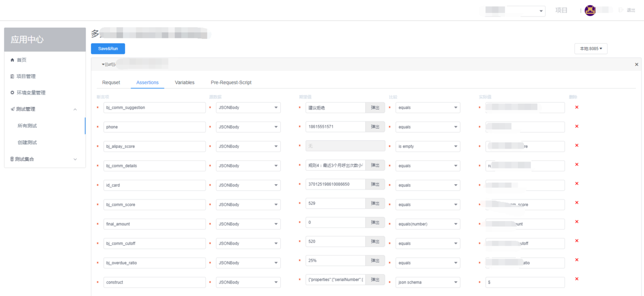Open equals comparison dropdown for bj_comm_suggestion
The image size is (644, 296).
(x=428, y=107)
